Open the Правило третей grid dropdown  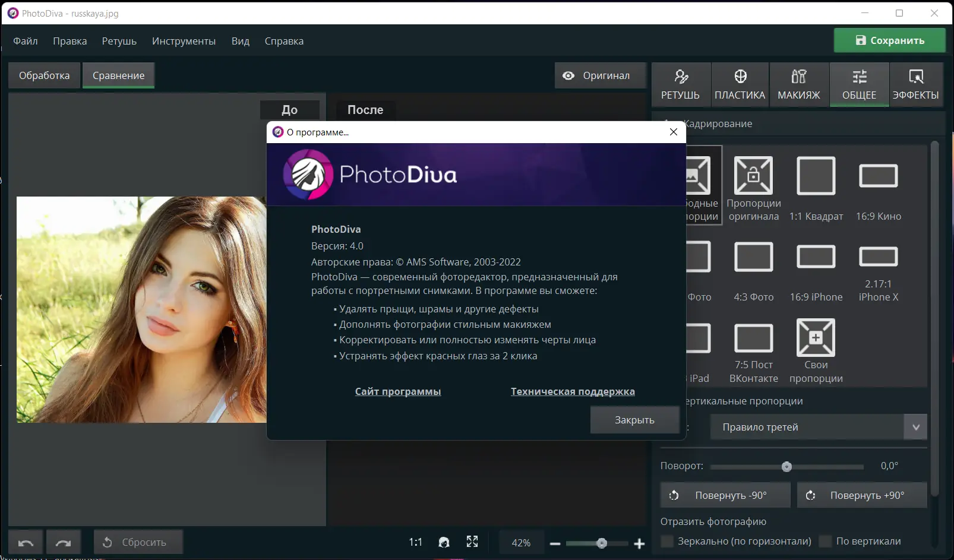pos(819,427)
